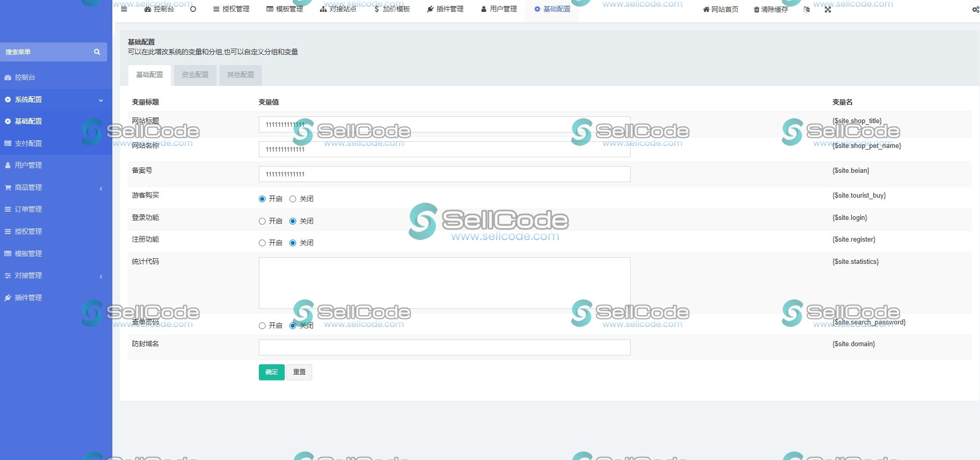Open 订单管理 in the sidebar
Screen dimensions: 980x460
pos(56,209)
